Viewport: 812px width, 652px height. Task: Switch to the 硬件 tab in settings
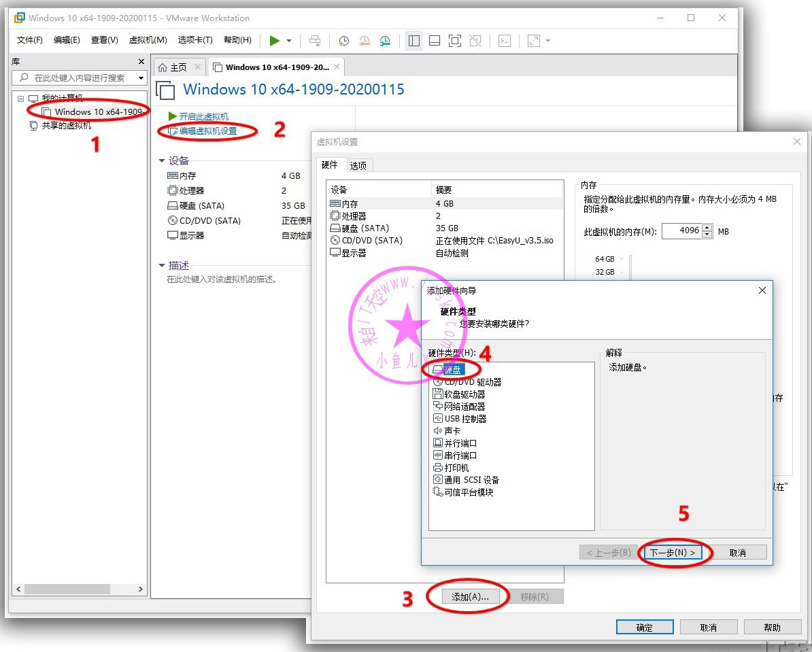pyautogui.click(x=330, y=165)
